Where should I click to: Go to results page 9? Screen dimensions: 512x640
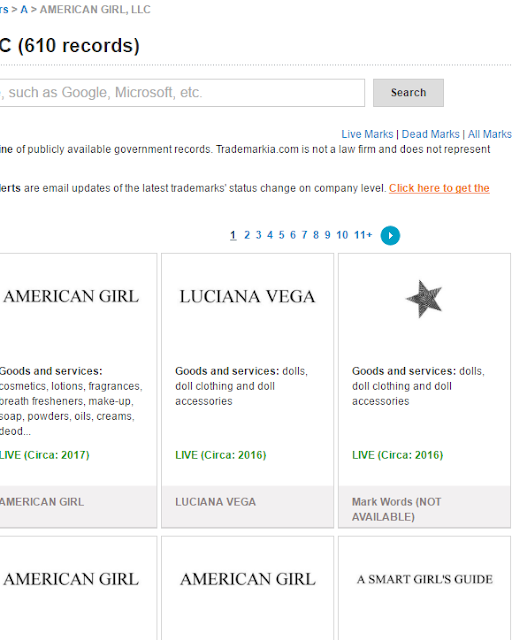pyautogui.click(x=327, y=235)
